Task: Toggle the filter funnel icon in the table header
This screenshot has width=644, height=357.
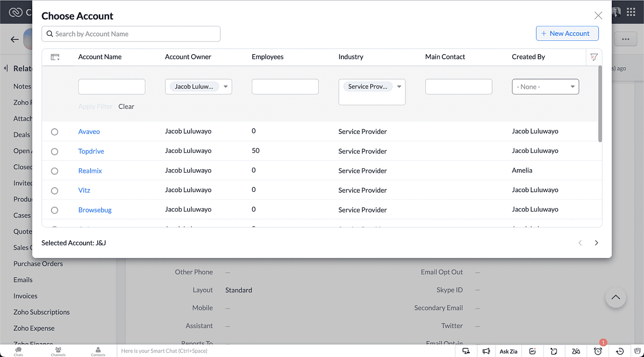Action: (594, 57)
